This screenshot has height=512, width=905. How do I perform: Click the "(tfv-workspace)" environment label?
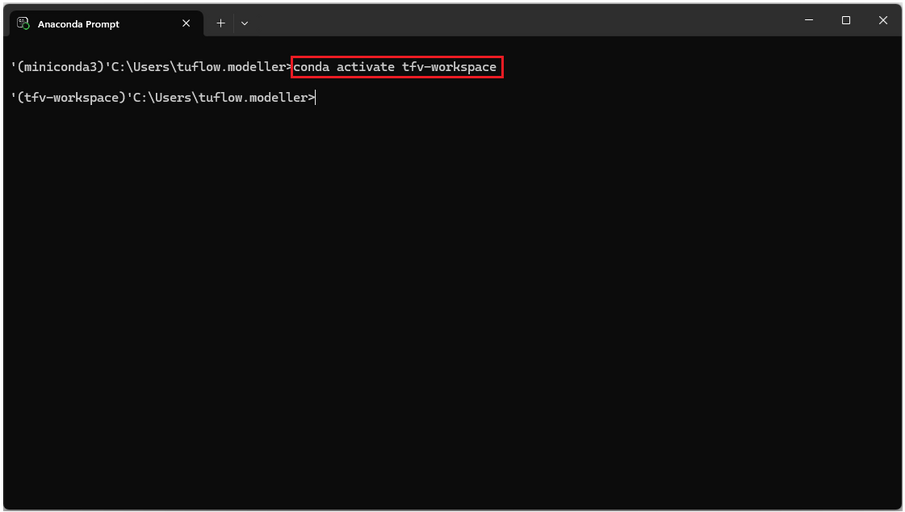click(x=70, y=97)
